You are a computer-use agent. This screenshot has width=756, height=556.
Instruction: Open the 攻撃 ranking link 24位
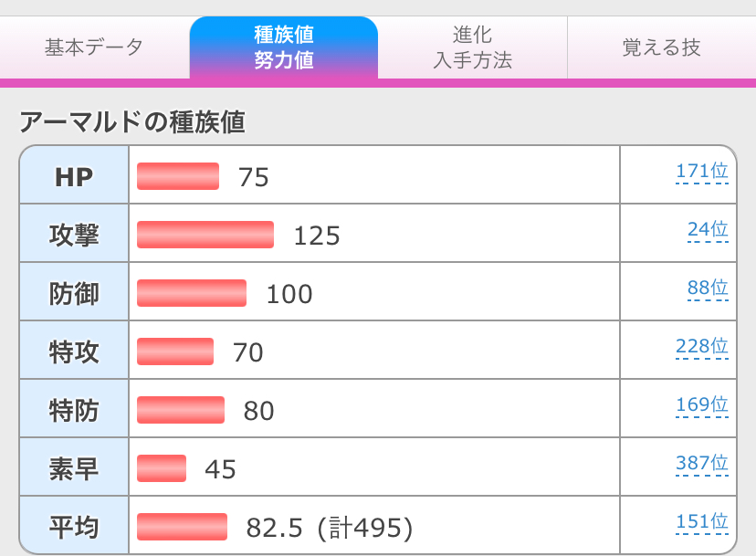(x=707, y=230)
